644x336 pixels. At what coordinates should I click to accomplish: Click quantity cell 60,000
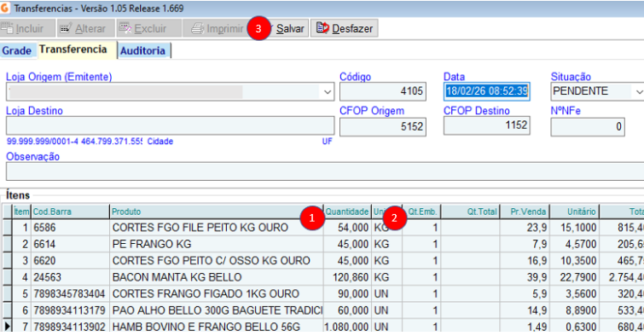347,310
